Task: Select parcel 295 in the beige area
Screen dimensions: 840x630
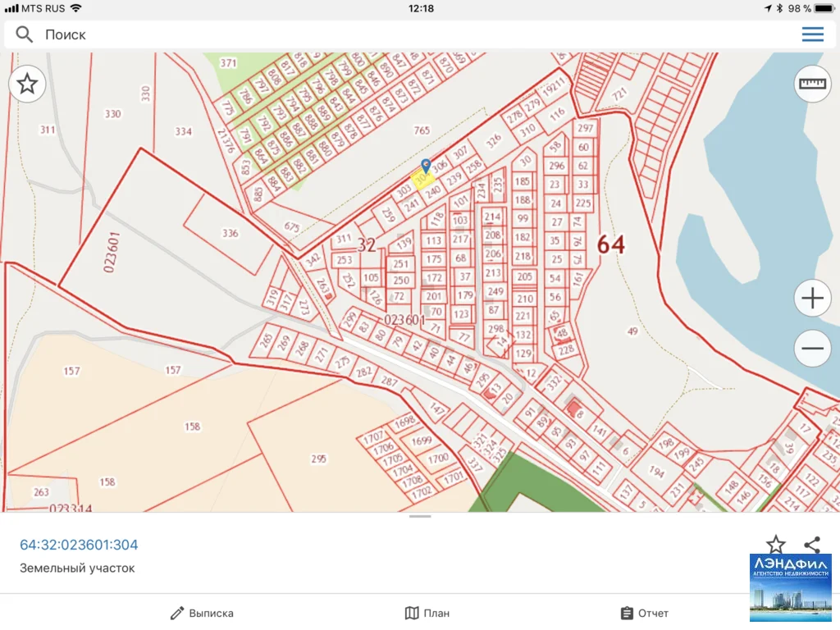Action: [x=319, y=459]
